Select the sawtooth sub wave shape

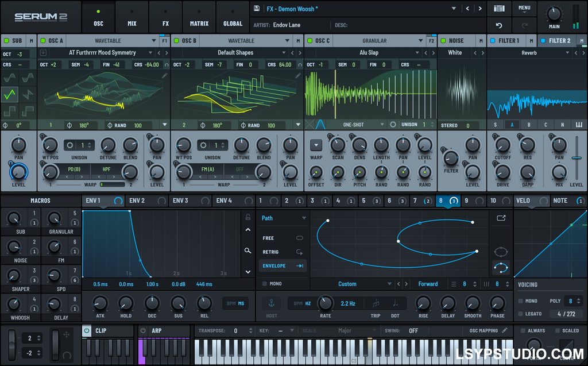point(28,95)
